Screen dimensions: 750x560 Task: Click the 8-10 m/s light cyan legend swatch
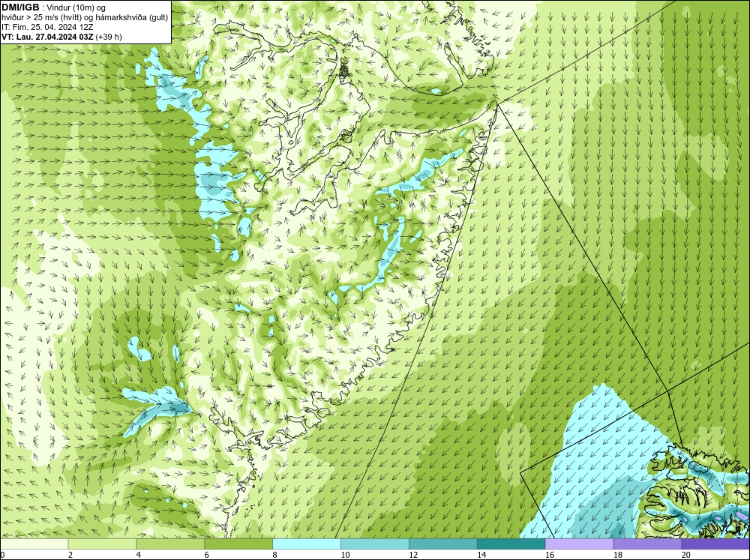coord(307,544)
